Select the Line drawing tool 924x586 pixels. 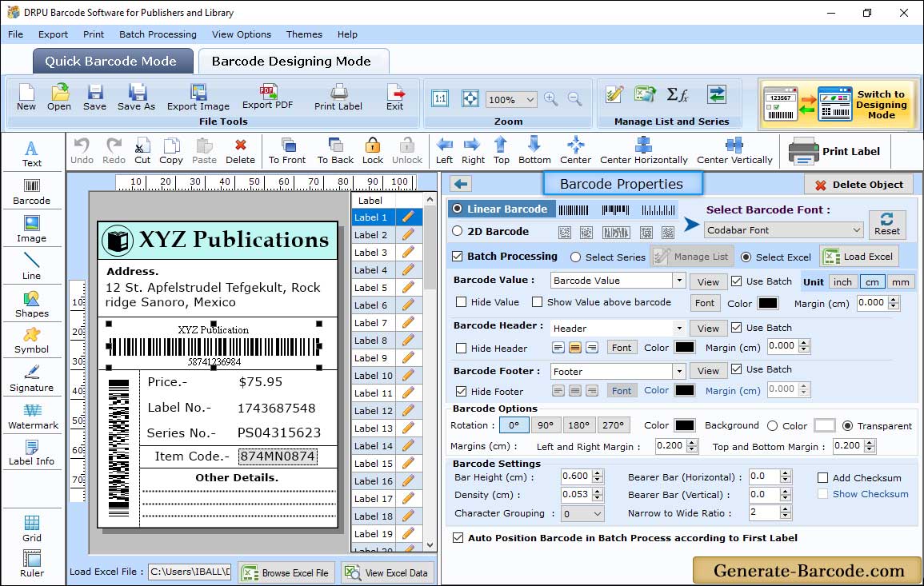32,266
